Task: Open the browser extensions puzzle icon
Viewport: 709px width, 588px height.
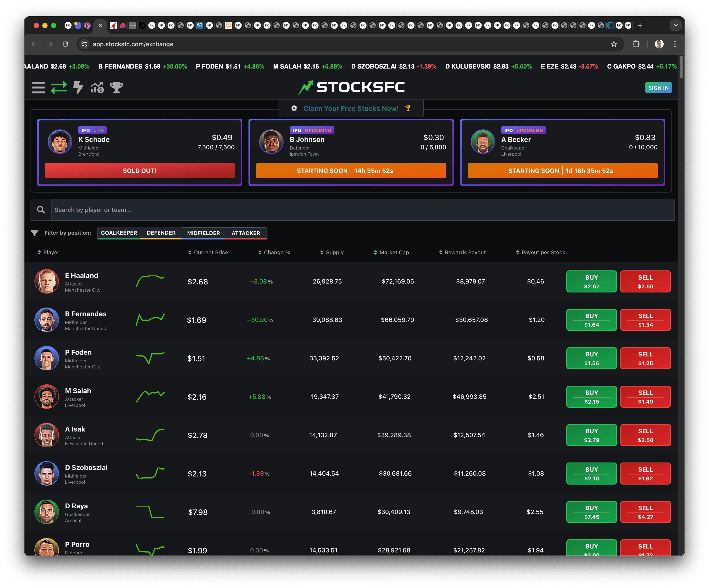Action: [636, 44]
